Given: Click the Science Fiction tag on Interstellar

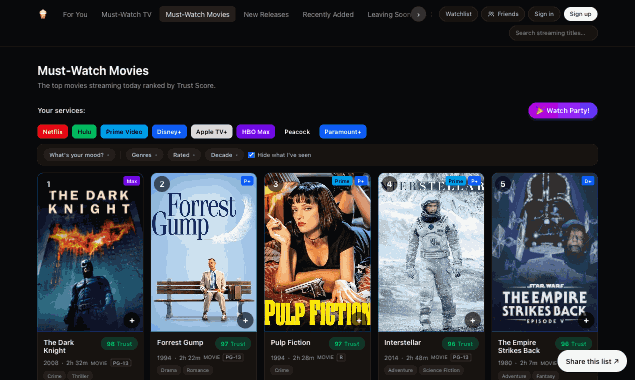Looking at the screenshot, I should (x=441, y=370).
